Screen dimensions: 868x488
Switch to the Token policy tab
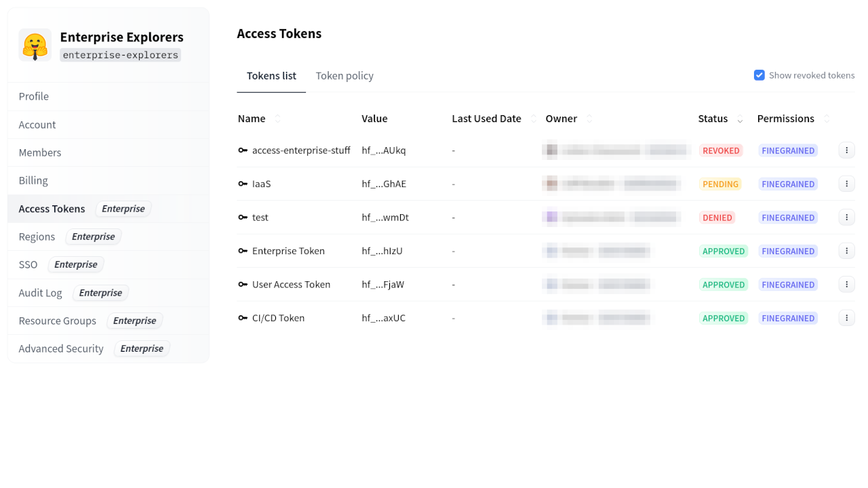344,75
